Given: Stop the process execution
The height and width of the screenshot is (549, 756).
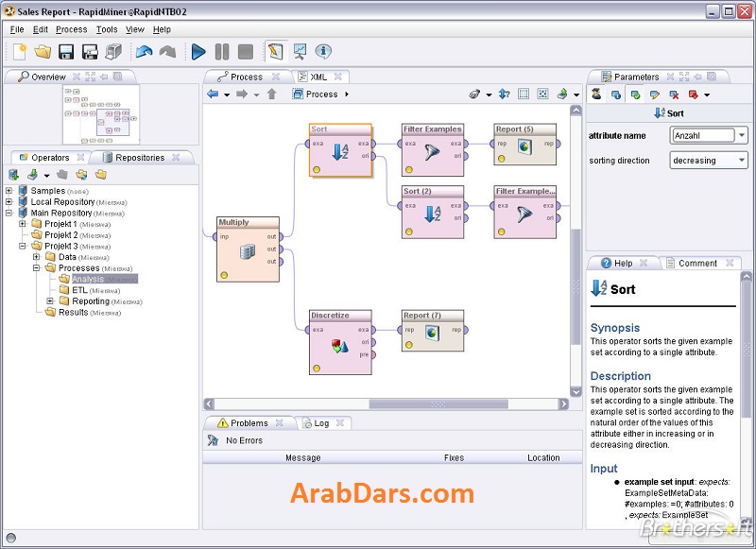Looking at the screenshot, I should pyautogui.click(x=246, y=52).
